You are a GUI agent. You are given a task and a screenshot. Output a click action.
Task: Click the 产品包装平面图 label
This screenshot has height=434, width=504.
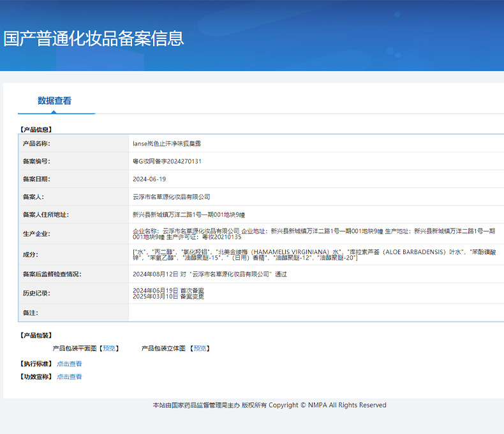point(75,348)
